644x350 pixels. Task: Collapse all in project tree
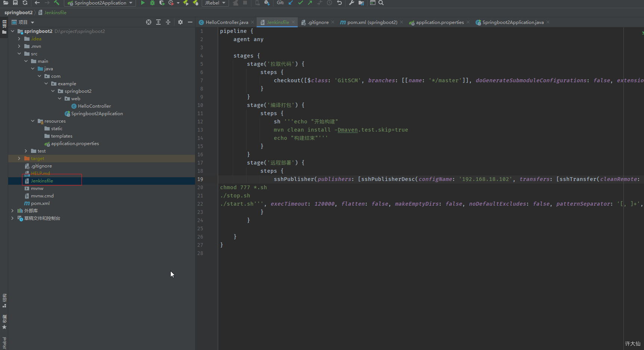[168, 22]
